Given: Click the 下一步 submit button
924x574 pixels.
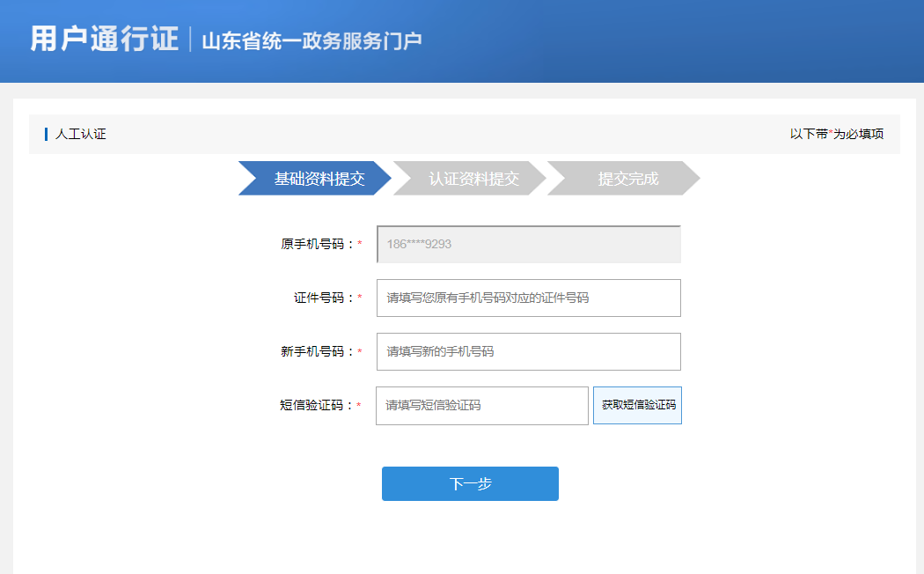Looking at the screenshot, I should point(470,483).
